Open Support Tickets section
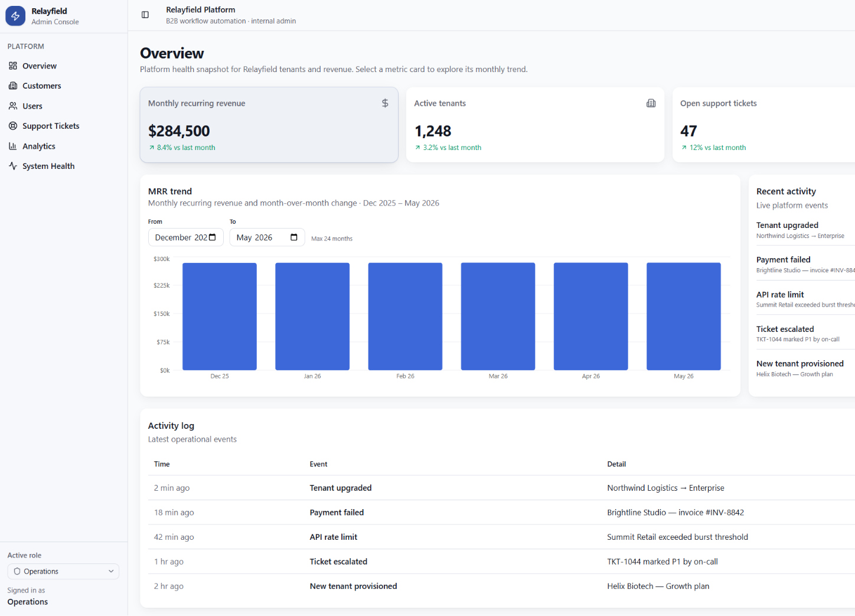 pyautogui.click(x=63, y=126)
